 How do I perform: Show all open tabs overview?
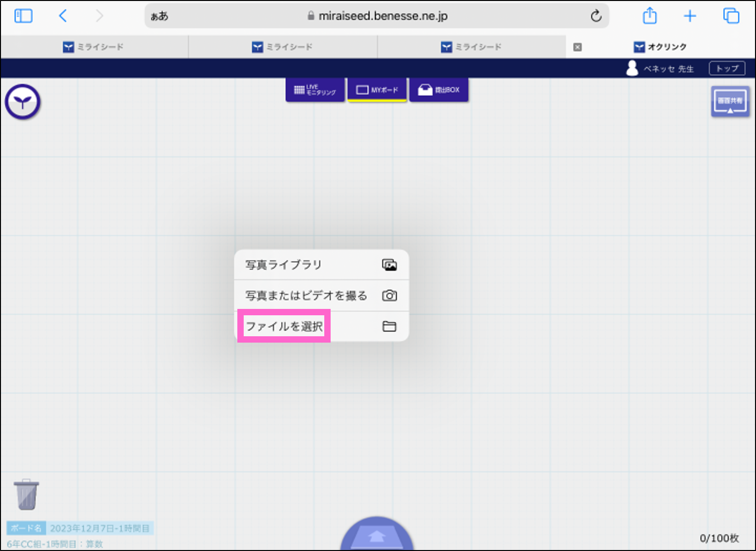click(731, 16)
